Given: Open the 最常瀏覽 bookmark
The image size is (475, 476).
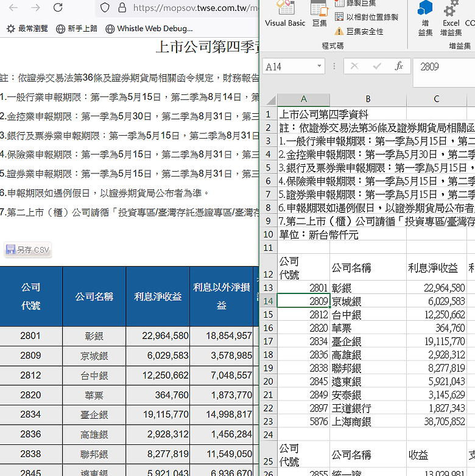Looking at the screenshot, I should (27, 29).
